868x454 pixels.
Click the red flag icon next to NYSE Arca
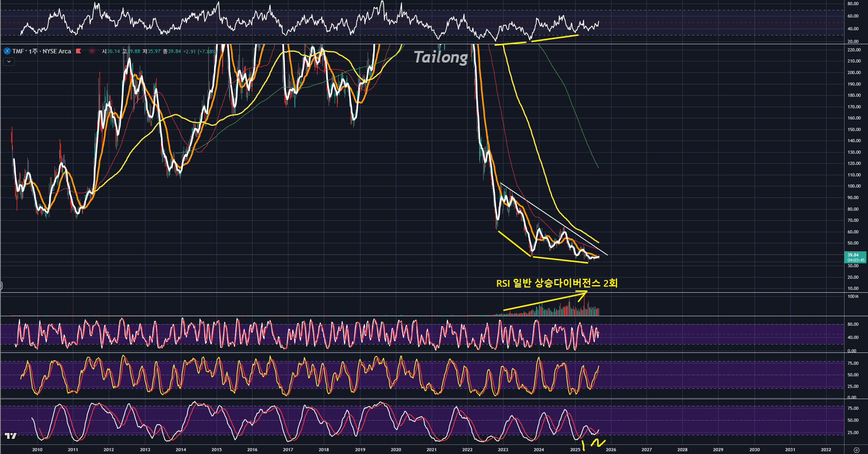(x=79, y=51)
